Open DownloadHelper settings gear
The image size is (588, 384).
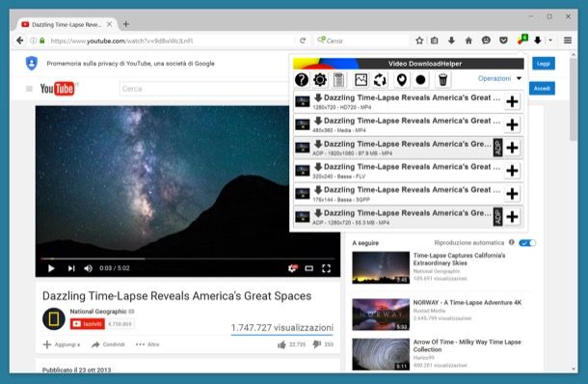320,79
